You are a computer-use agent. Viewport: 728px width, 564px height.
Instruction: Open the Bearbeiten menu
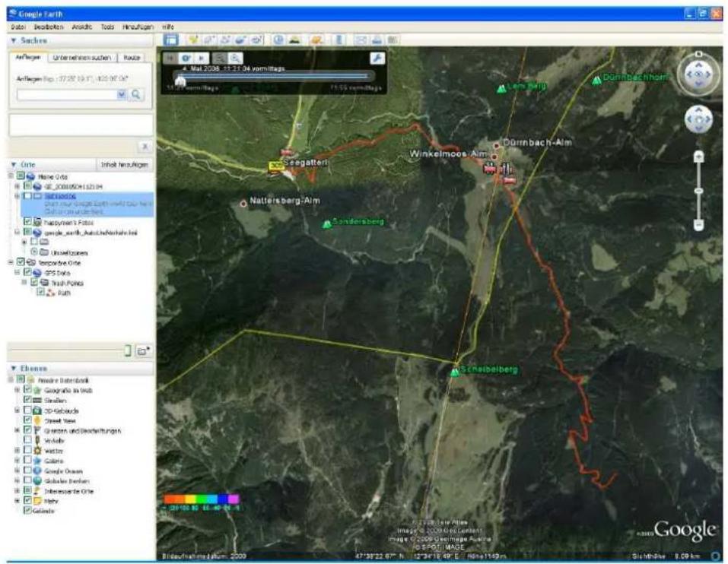click(x=48, y=27)
